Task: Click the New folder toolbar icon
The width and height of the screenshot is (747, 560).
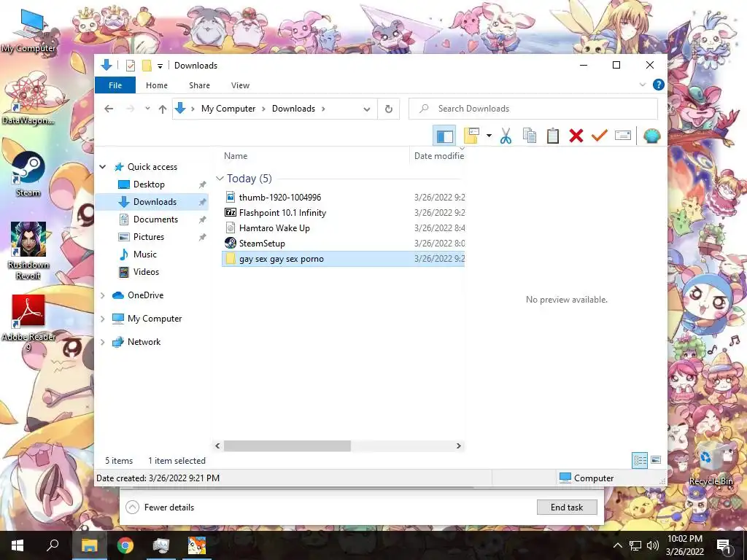Action: pos(472,136)
